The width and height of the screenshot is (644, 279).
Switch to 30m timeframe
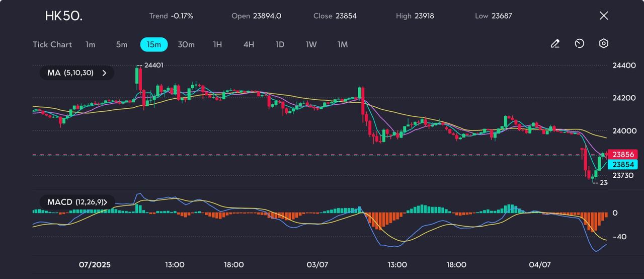pyautogui.click(x=186, y=44)
